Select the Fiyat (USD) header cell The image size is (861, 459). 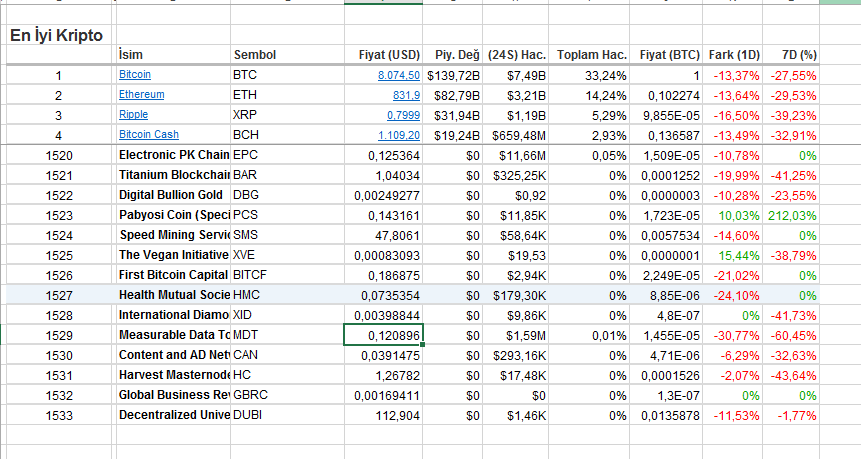[x=383, y=55]
